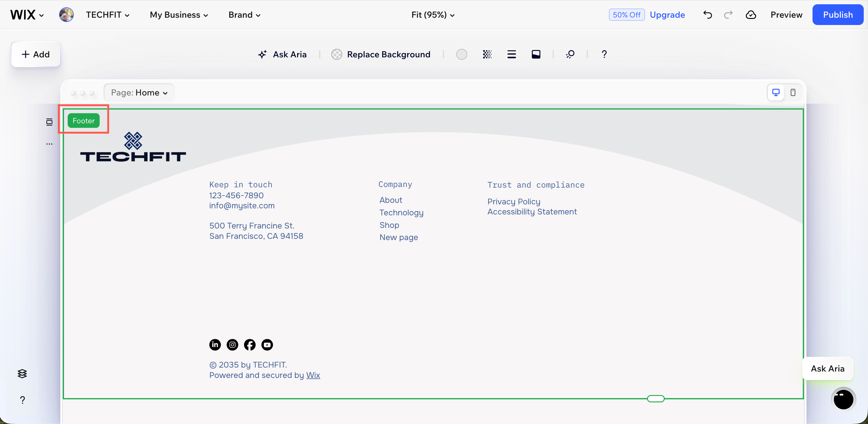Open help via the question mark icon
The image size is (868, 424).
point(604,54)
